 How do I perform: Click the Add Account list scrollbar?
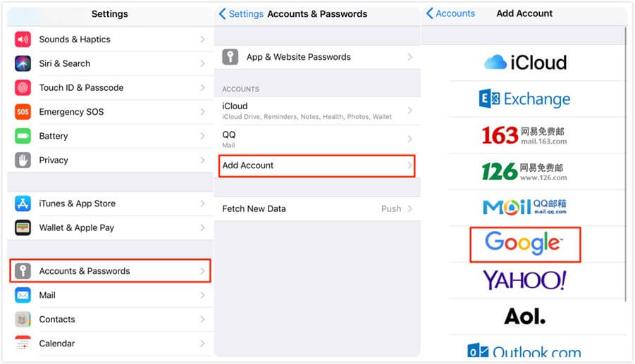[x=625, y=162]
